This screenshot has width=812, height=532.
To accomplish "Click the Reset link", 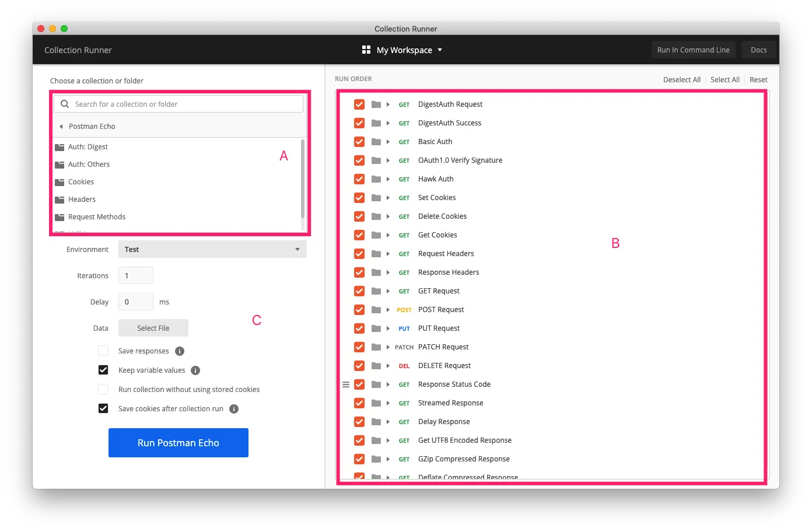I will pyautogui.click(x=758, y=79).
